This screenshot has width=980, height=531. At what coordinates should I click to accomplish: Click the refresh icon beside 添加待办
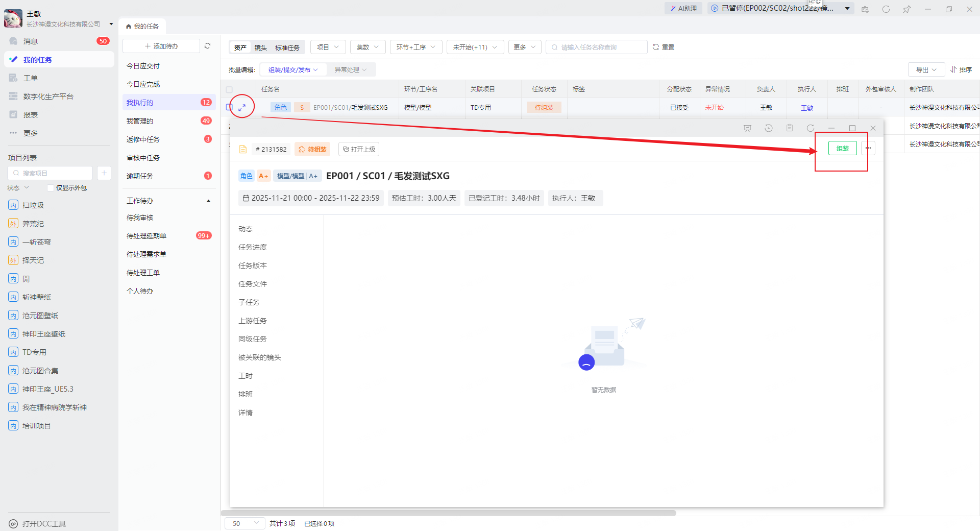point(208,46)
